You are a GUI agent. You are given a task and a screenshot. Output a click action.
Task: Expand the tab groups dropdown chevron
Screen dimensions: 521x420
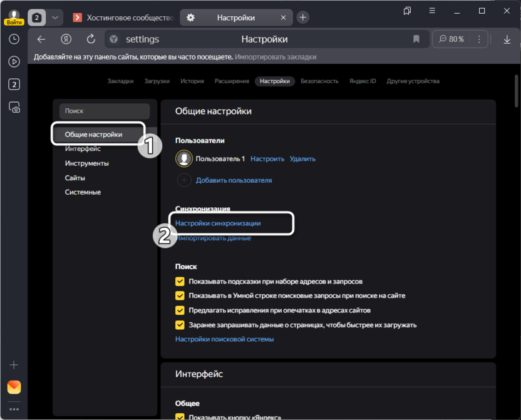[x=55, y=18]
